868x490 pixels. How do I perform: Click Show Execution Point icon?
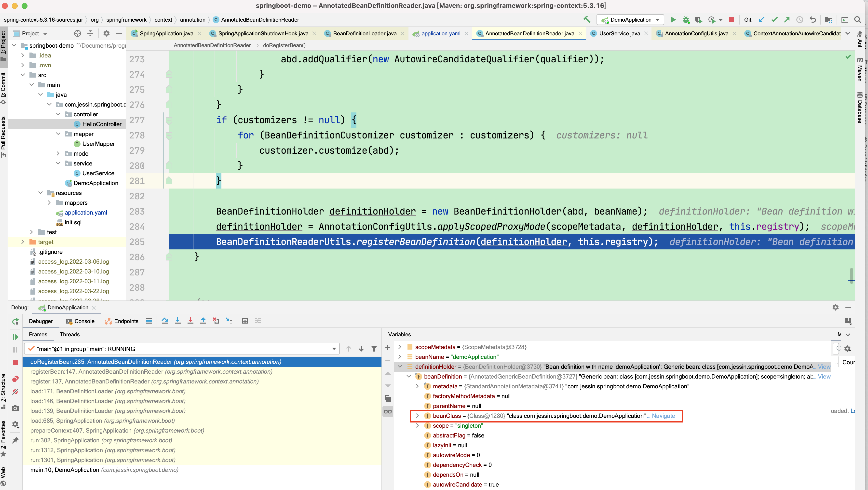tap(149, 321)
